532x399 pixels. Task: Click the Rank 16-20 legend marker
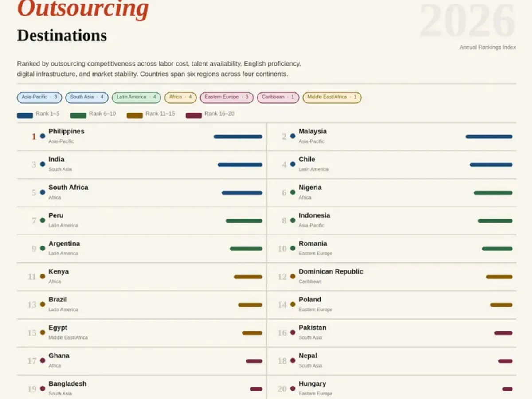click(x=192, y=113)
